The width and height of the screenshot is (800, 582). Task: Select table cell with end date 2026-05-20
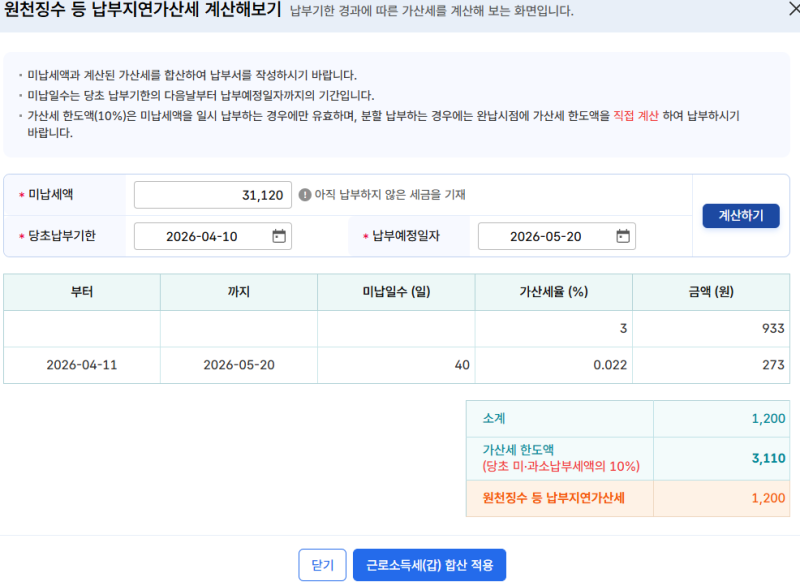tap(239, 365)
